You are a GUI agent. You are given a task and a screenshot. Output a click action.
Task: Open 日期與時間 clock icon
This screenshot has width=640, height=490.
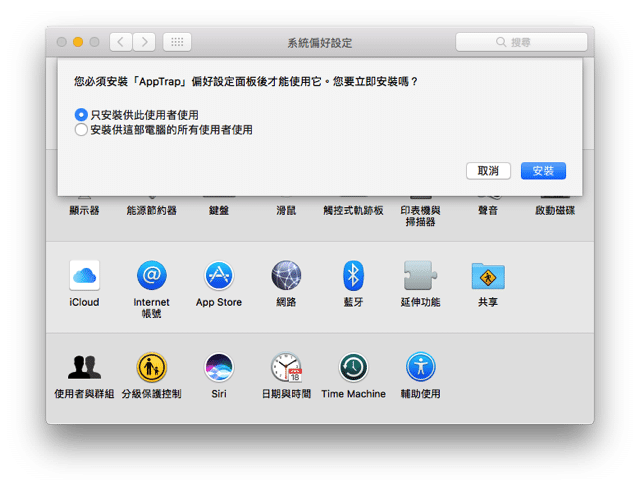coord(287,367)
